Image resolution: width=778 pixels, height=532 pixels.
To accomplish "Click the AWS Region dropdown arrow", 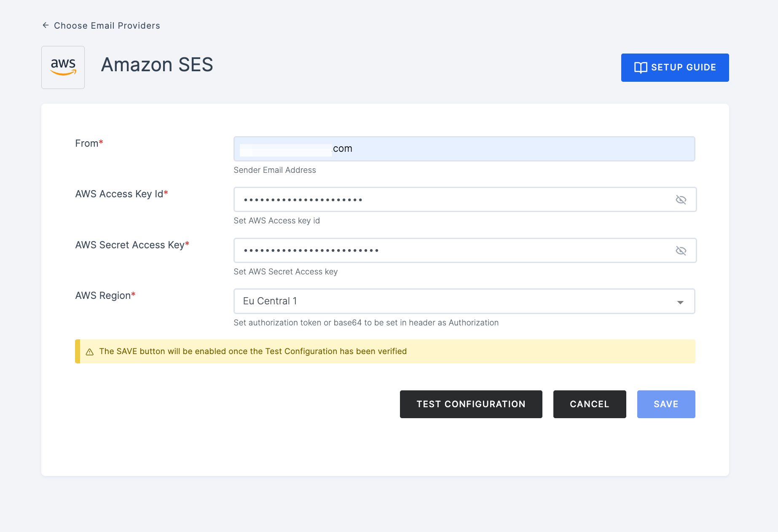I will pos(680,302).
